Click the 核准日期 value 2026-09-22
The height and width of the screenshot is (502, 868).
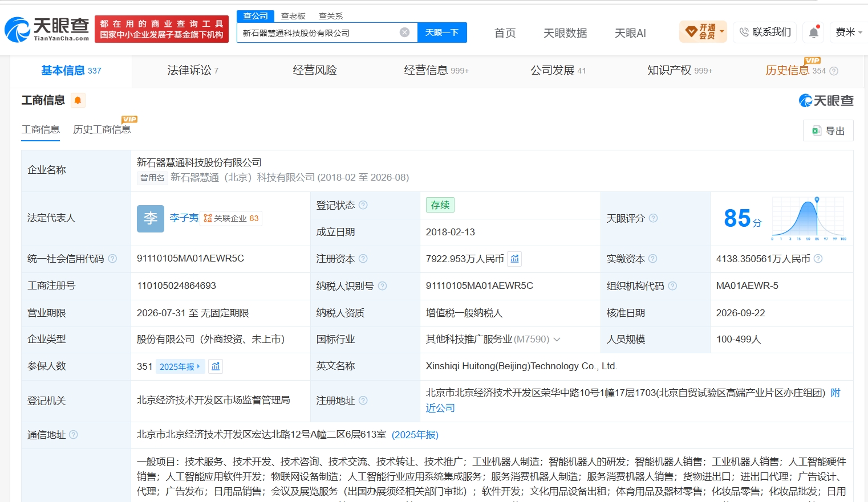(x=741, y=313)
